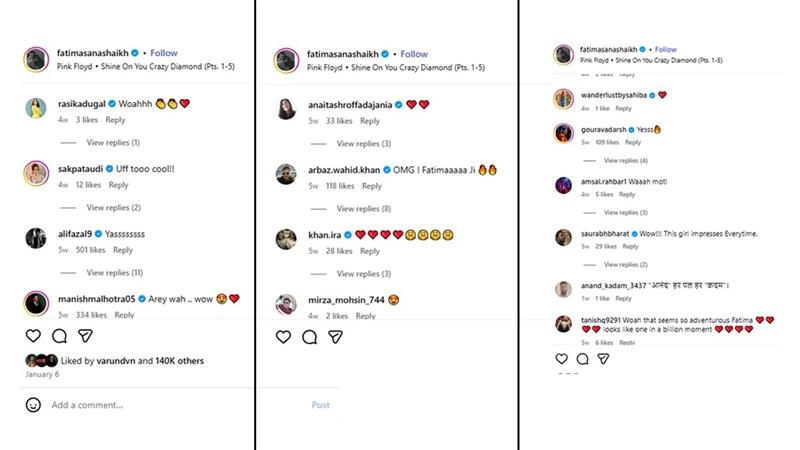
Task: Expand View replies (11) under alifazal9
Action: coord(115,272)
